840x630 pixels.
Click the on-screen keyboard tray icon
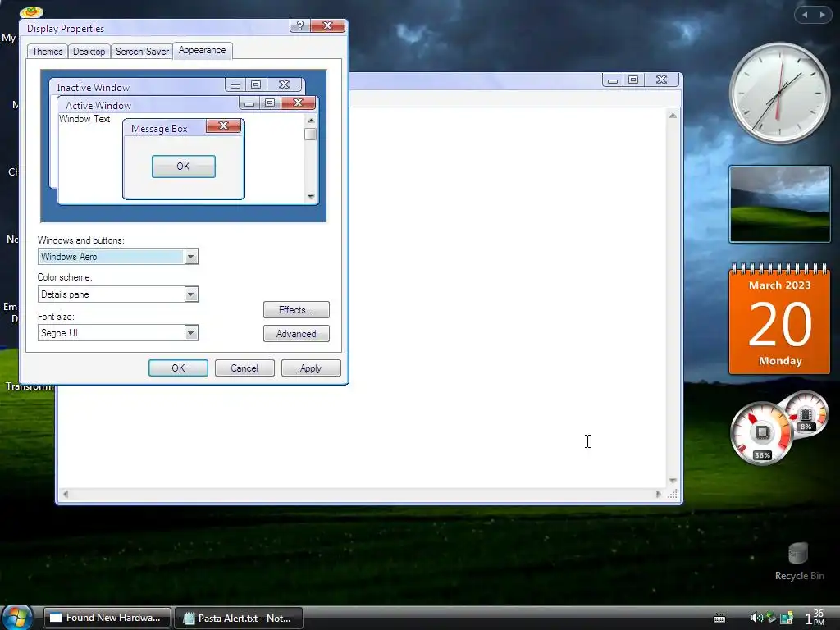coord(719,619)
